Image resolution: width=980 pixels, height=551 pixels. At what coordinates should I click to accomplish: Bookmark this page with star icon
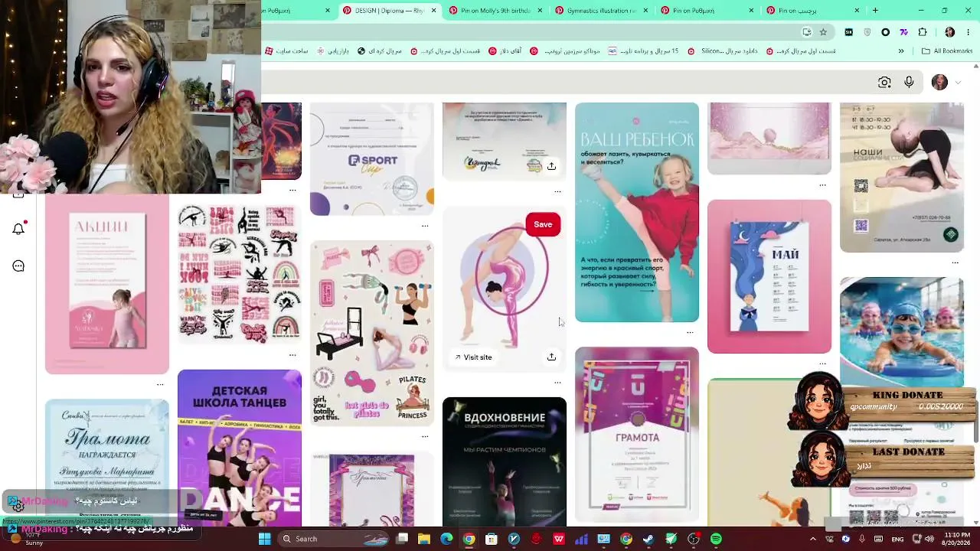(823, 32)
